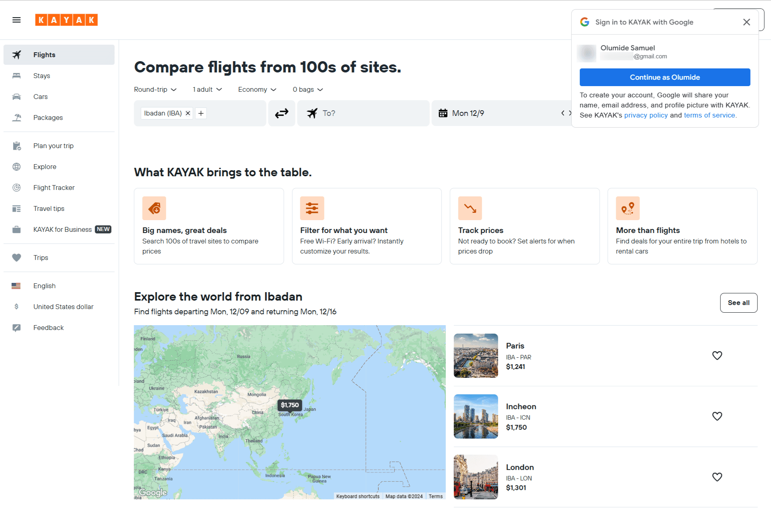
Task: Open the Explore page
Action: pos(59,167)
